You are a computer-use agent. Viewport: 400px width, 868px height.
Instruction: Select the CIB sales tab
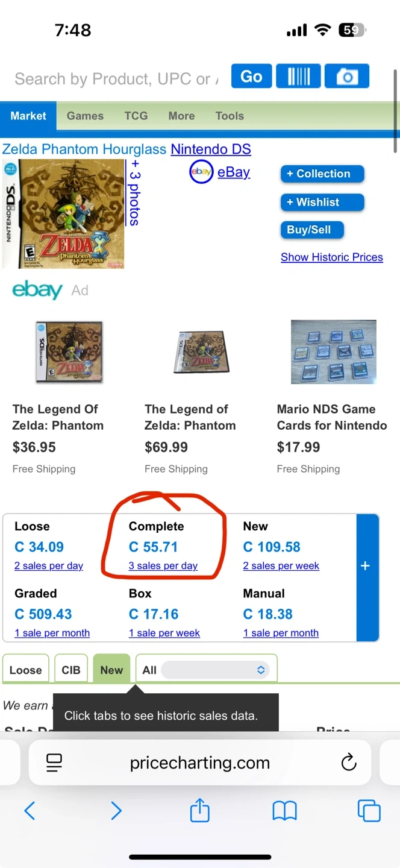pos(71,670)
